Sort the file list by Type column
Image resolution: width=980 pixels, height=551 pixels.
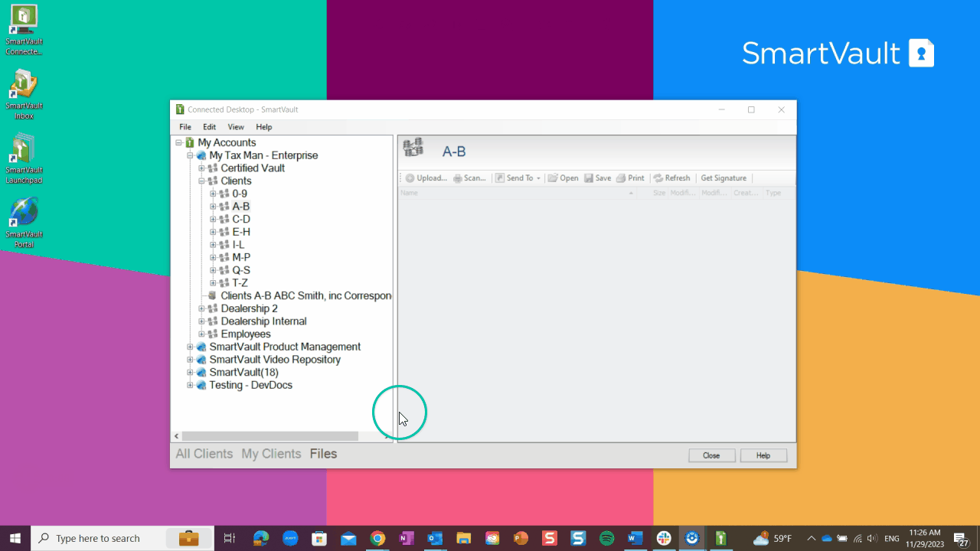[x=773, y=193]
